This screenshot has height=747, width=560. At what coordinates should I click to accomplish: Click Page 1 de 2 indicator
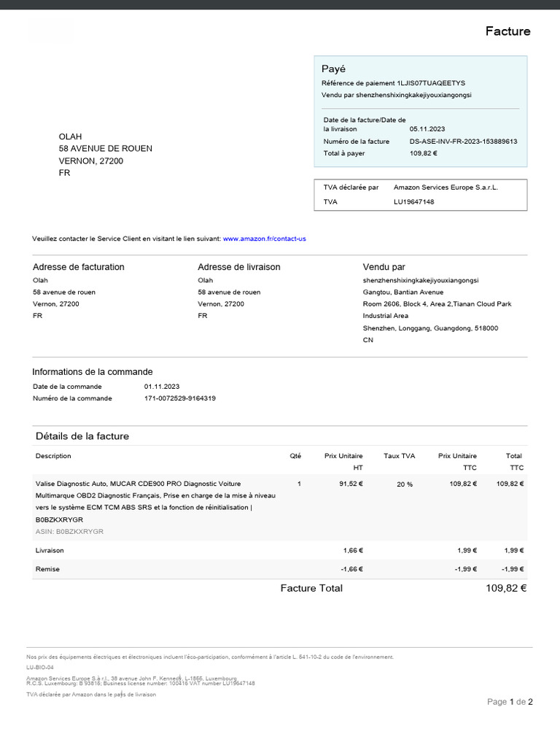(x=510, y=702)
